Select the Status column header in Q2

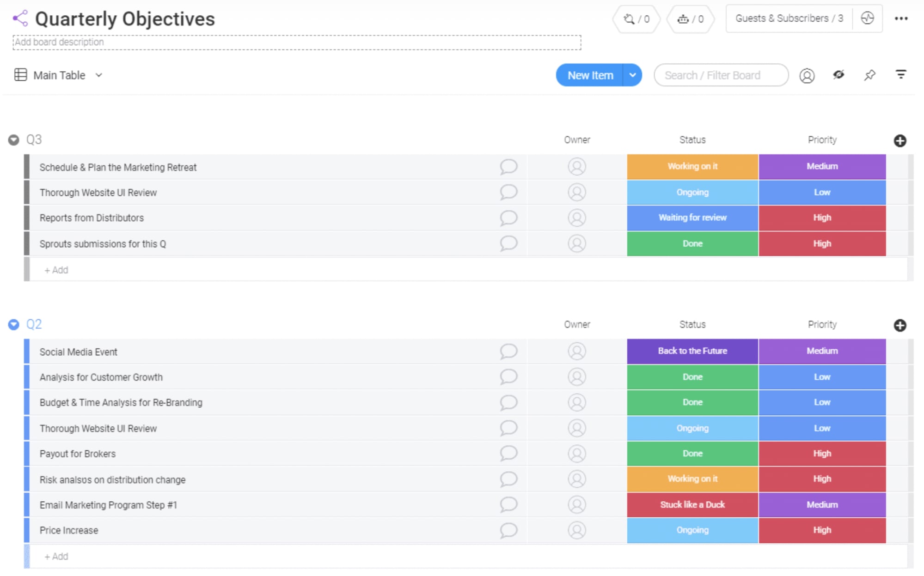[x=692, y=325]
